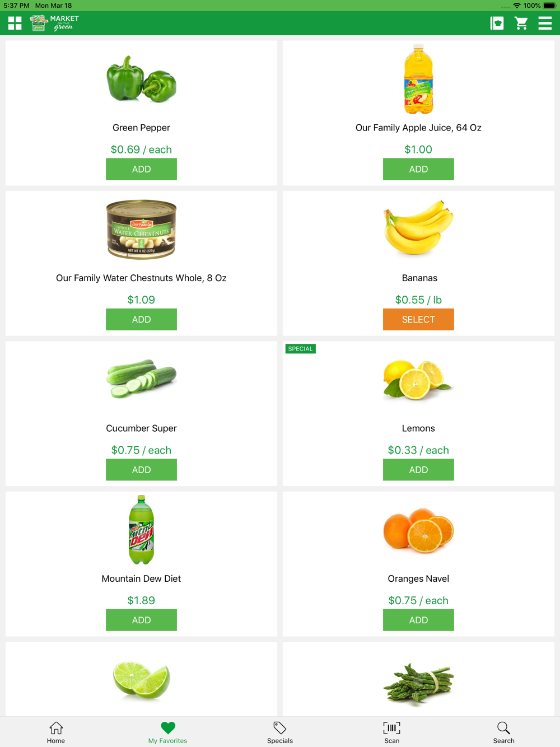Switch to the Specials tab
560x747 pixels.
click(x=280, y=732)
